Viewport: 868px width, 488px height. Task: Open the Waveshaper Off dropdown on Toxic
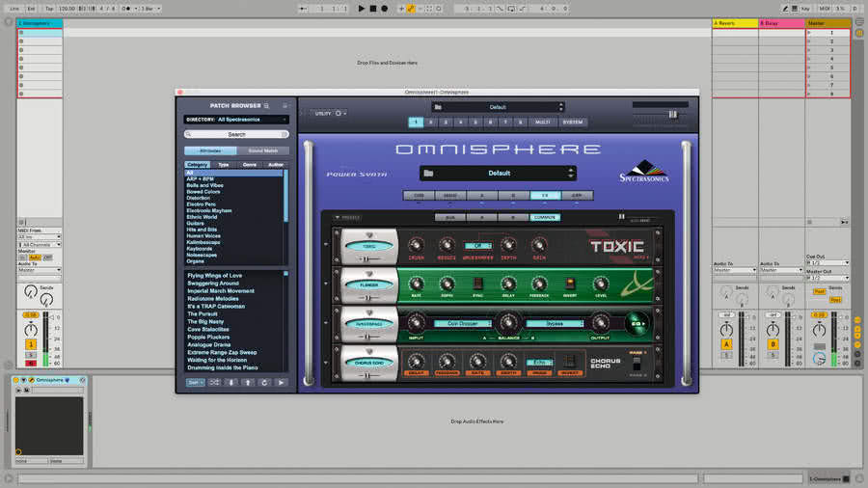click(x=477, y=245)
